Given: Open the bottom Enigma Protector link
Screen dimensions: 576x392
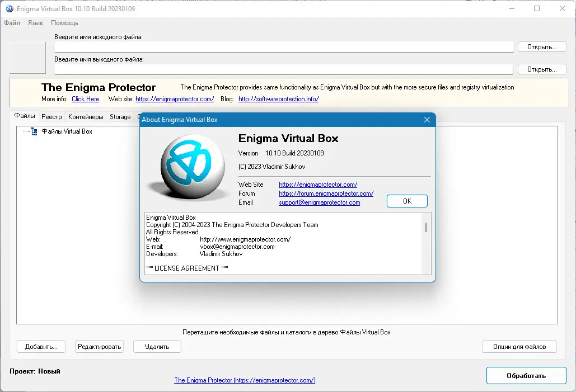Looking at the screenshot, I should (x=245, y=380).
